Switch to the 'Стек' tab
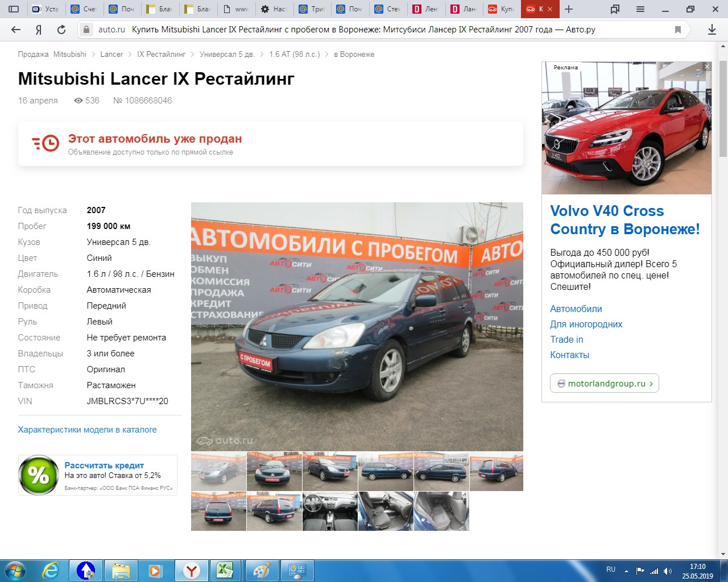728x582 pixels. (387, 9)
